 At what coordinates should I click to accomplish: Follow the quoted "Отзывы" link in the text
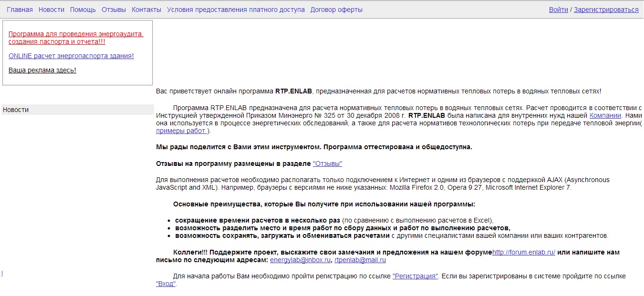328,163
